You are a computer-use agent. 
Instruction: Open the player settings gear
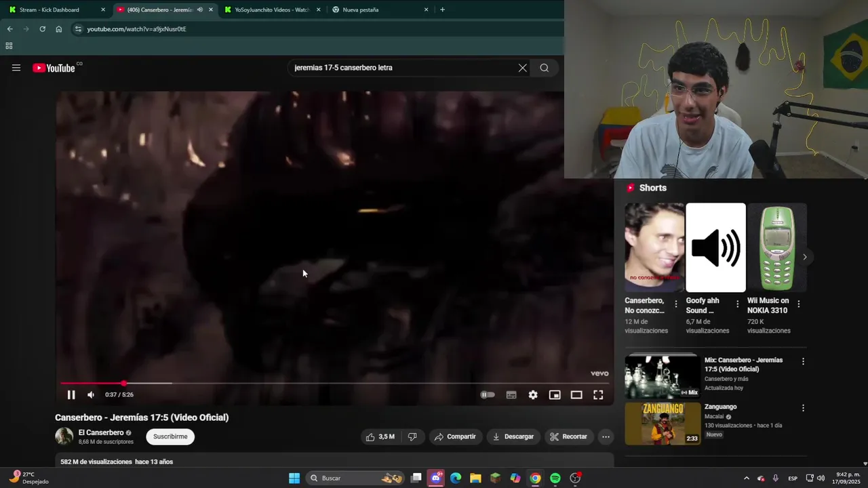(x=533, y=395)
